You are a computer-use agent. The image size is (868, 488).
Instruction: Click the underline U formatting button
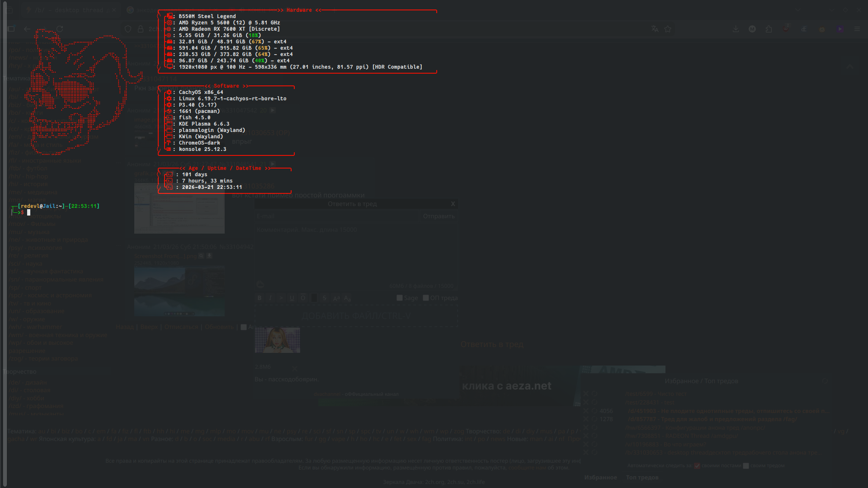[292, 298]
